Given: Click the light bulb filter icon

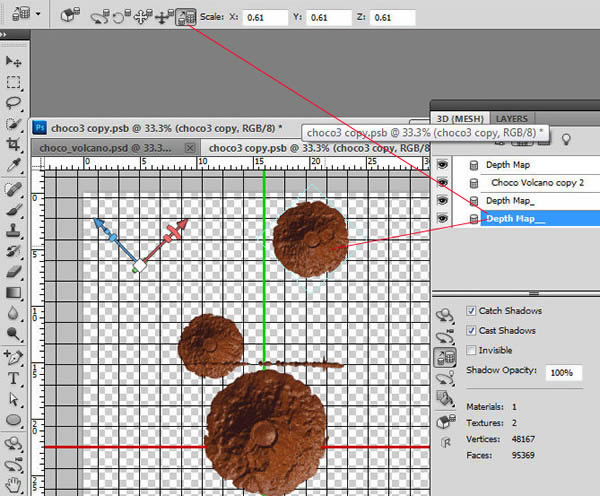Looking at the screenshot, I should click(566, 139).
